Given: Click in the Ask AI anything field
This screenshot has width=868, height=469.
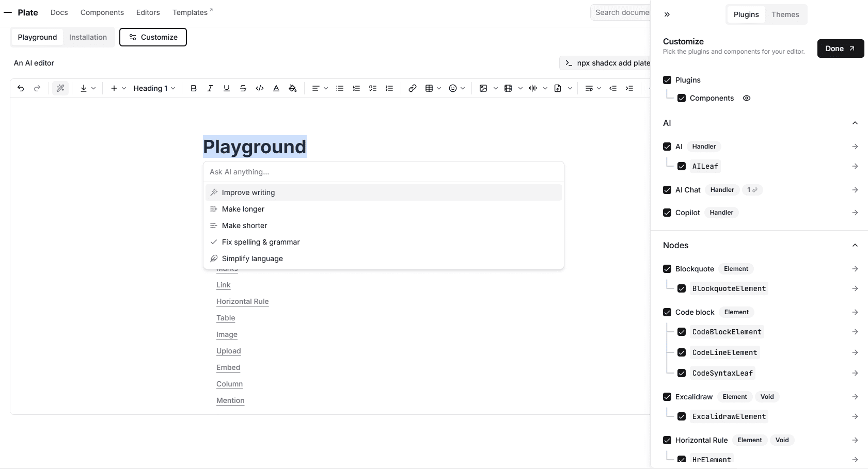Looking at the screenshot, I should tap(384, 172).
